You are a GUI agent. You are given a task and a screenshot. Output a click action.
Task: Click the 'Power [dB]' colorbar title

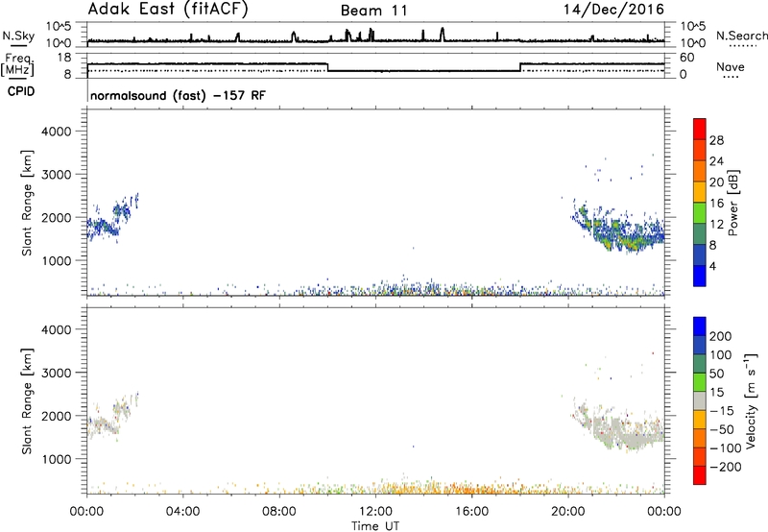pos(732,203)
